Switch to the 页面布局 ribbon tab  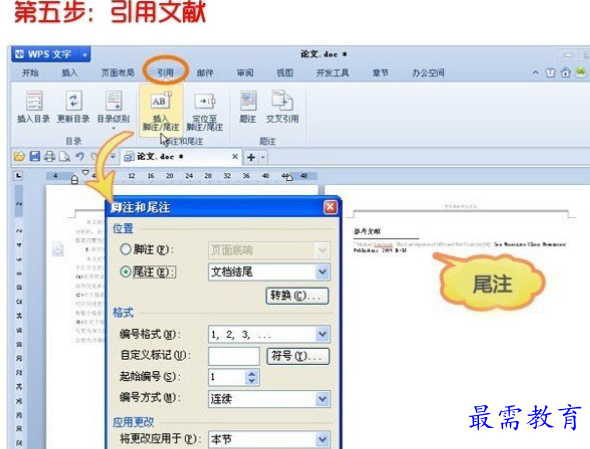[117, 73]
